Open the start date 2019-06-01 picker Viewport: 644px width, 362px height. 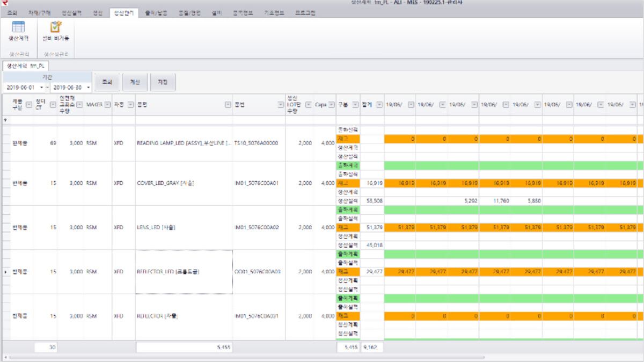click(41, 87)
